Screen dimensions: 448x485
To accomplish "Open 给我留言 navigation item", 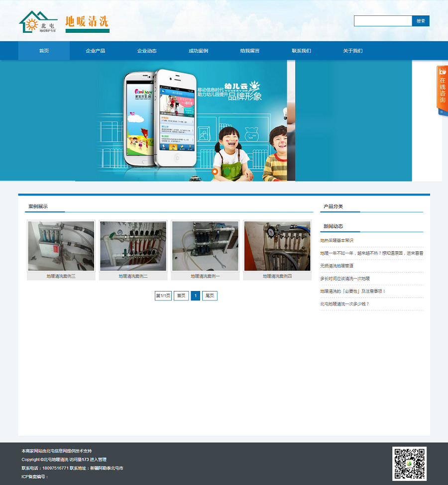I will point(249,51).
